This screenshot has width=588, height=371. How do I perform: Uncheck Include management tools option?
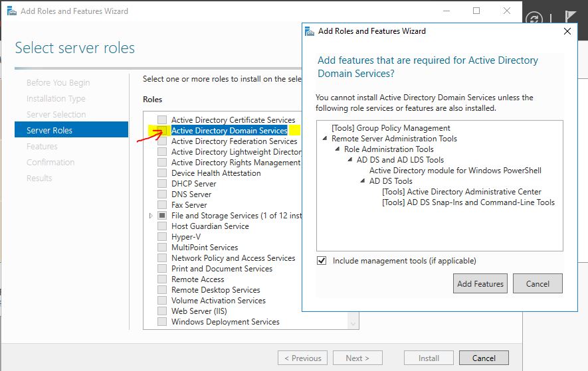tap(322, 260)
